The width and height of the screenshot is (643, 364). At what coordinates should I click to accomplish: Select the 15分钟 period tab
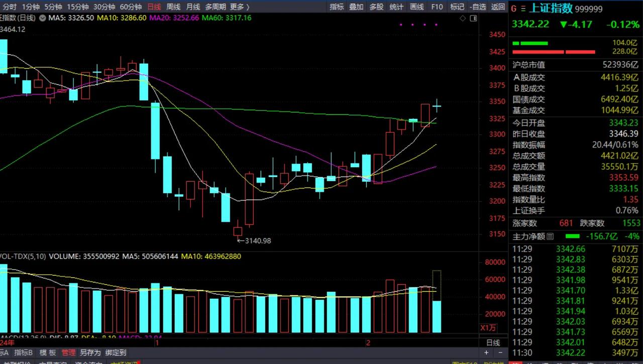77,7
